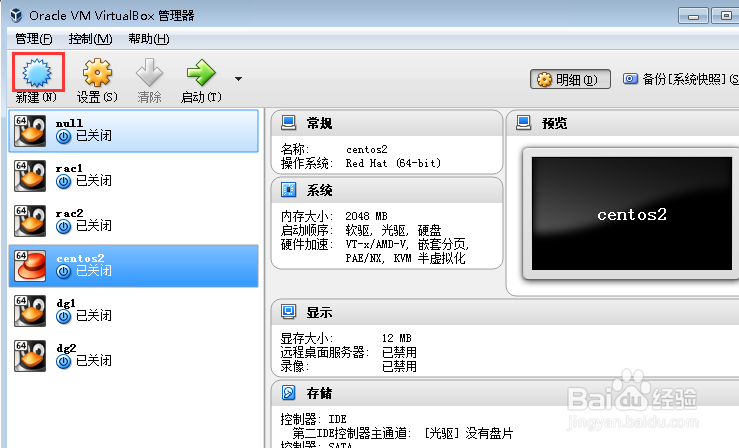Viewport: 739px width, 448px height.
Task: Click the null VM penguin icon
Action: pos(30,131)
